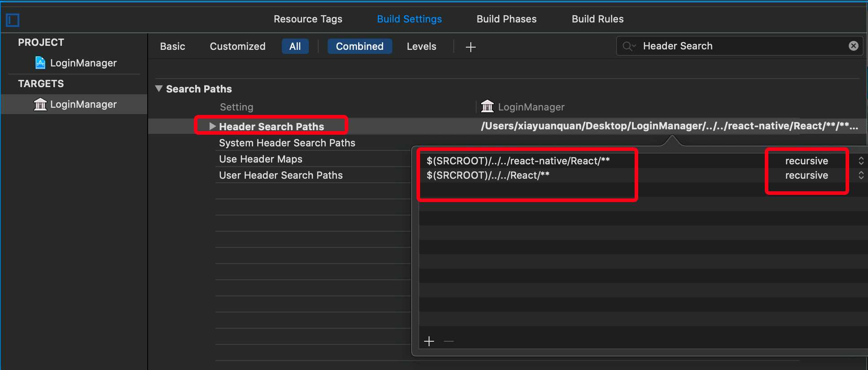Image resolution: width=868 pixels, height=370 pixels.
Task: Remove the selected search path entry
Action: pyautogui.click(x=449, y=341)
